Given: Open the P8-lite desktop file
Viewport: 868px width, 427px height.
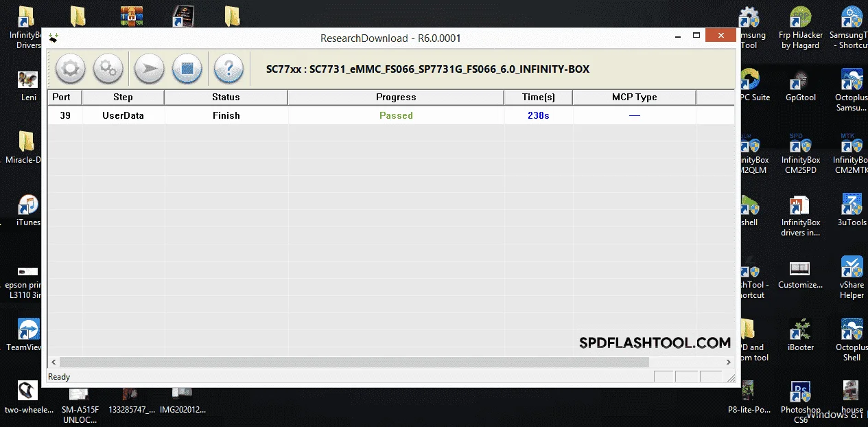Looking at the screenshot, I should 749,398.
